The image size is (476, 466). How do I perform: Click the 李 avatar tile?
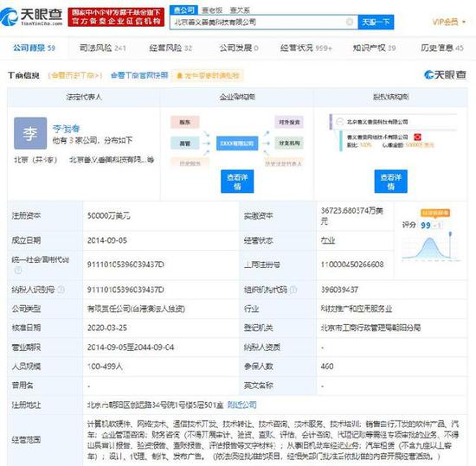point(30,133)
